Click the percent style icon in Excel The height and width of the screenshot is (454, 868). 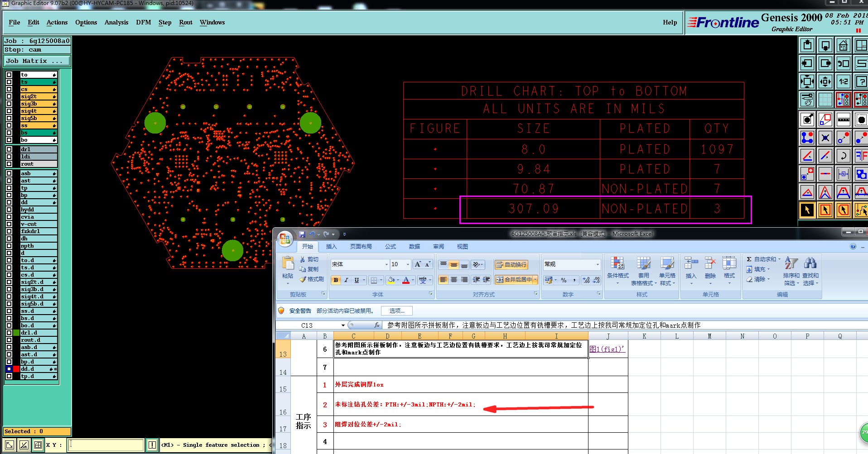pyautogui.click(x=564, y=280)
